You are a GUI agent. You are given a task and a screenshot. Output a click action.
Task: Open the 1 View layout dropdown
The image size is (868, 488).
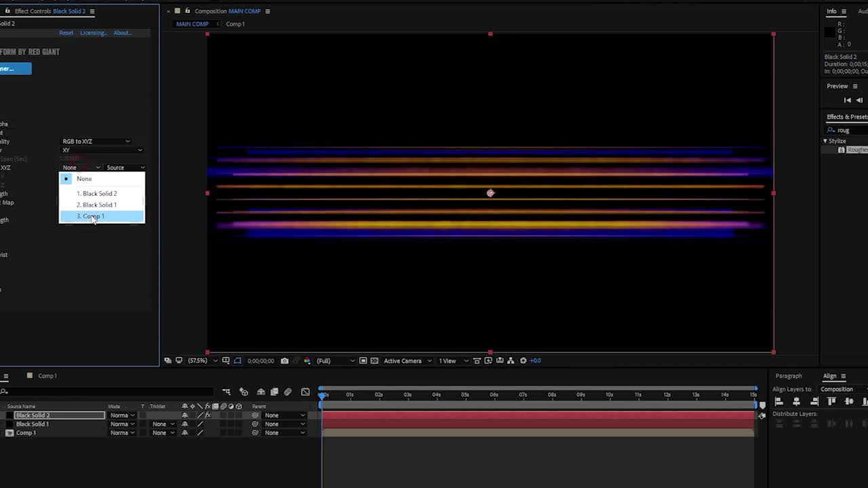point(453,361)
